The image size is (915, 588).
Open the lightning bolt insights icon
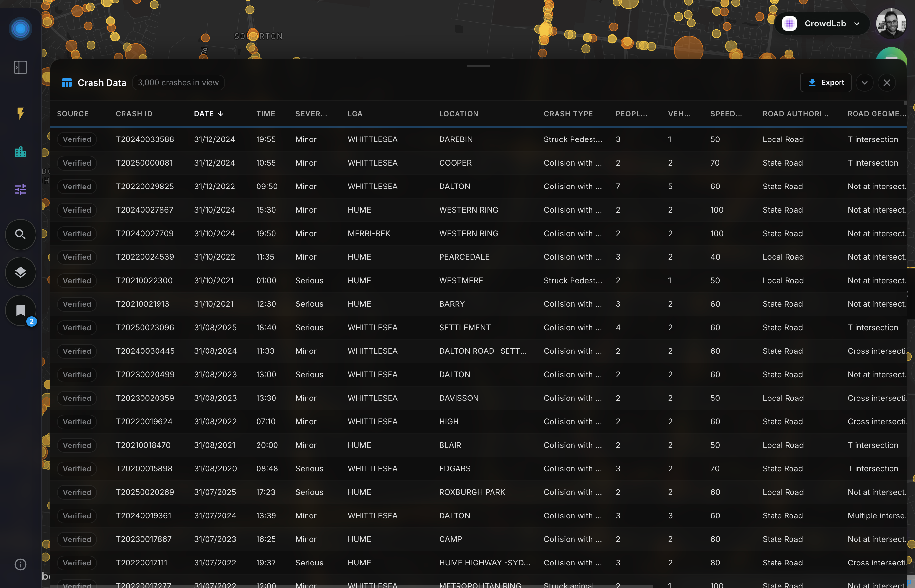tap(20, 113)
